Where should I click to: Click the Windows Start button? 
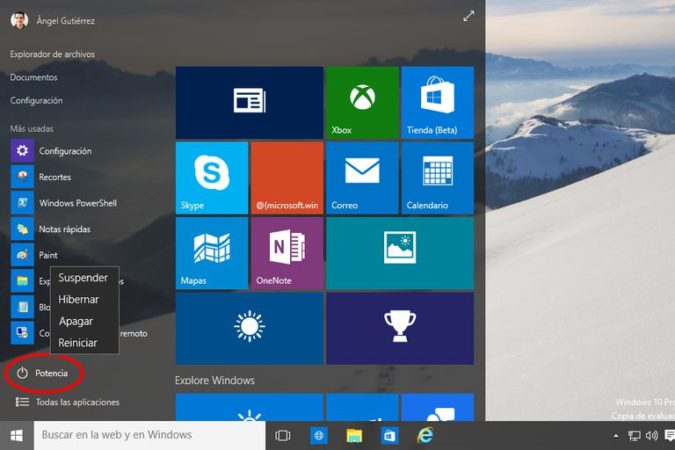click(16, 435)
